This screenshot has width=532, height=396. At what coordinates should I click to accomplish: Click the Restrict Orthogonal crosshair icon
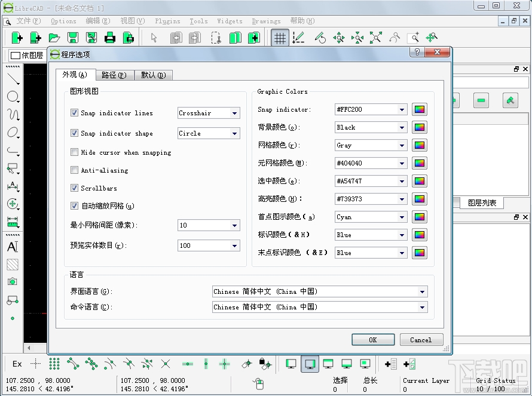pyautogui.click(x=224, y=364)
